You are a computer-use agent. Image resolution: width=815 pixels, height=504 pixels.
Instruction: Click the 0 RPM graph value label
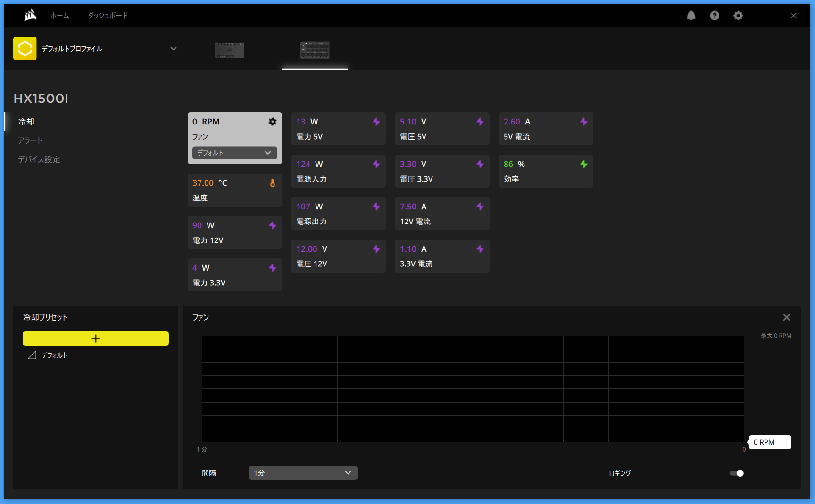[x=770, y=442]
